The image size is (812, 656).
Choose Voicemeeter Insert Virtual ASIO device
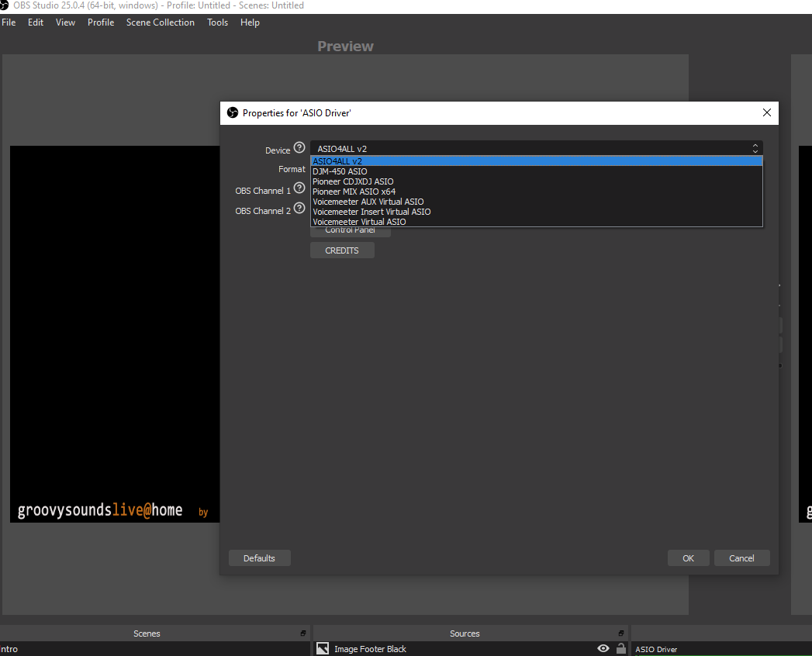(537, 212)
